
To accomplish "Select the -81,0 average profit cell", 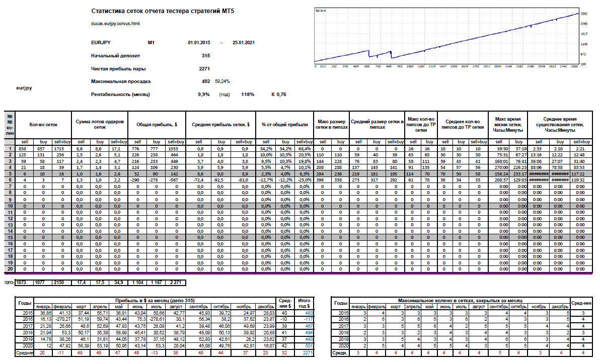I will point(244,180).
